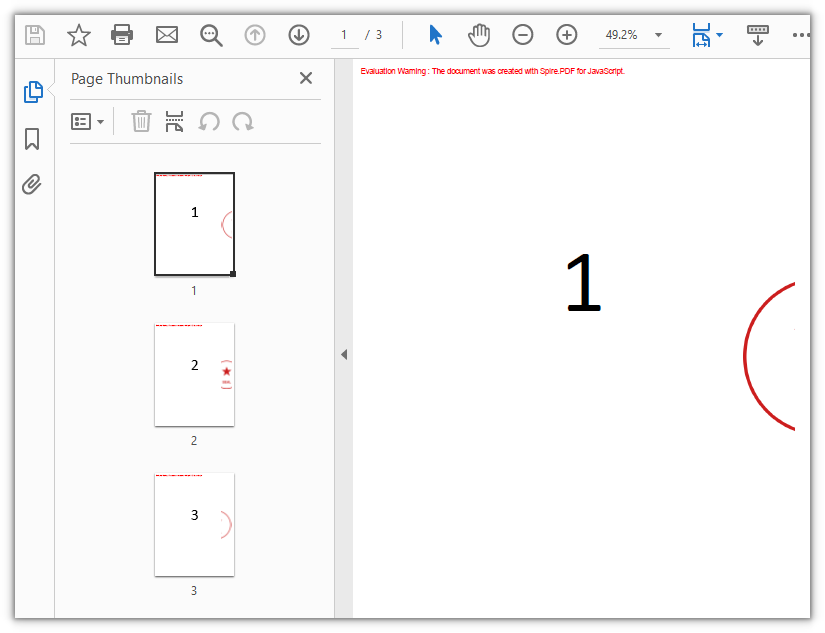Click the red Evaluation Warning text
The height and width of the screenshot is (633, 825).
492,71
